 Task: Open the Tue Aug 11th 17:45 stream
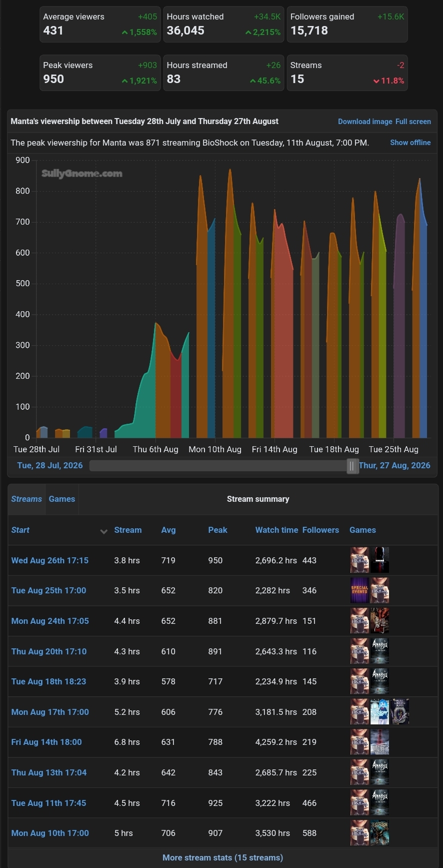click(x=48, y=803)
